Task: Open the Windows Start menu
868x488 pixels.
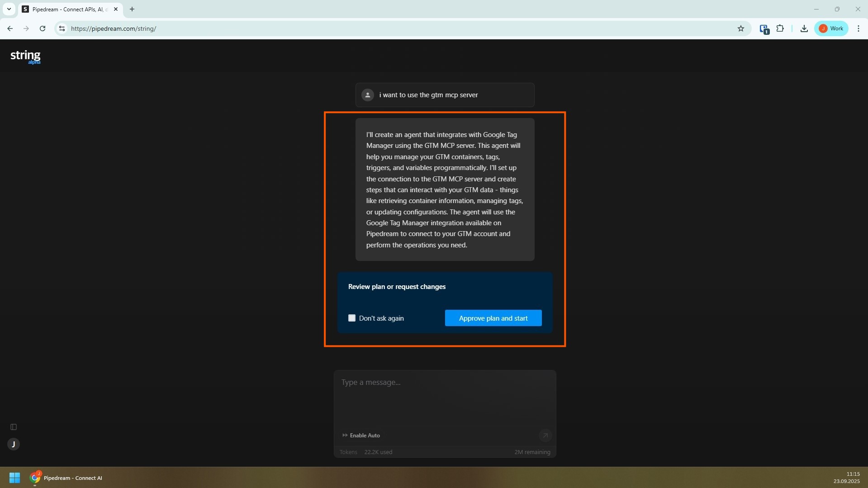Action: 14,478
